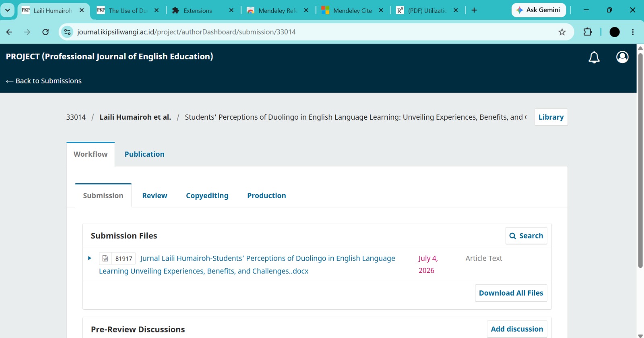Image resolution: width=644 pixels, height=338 pixels.
Task: Click submission ID 33014 breadcrumb
Action: (76, 117)
